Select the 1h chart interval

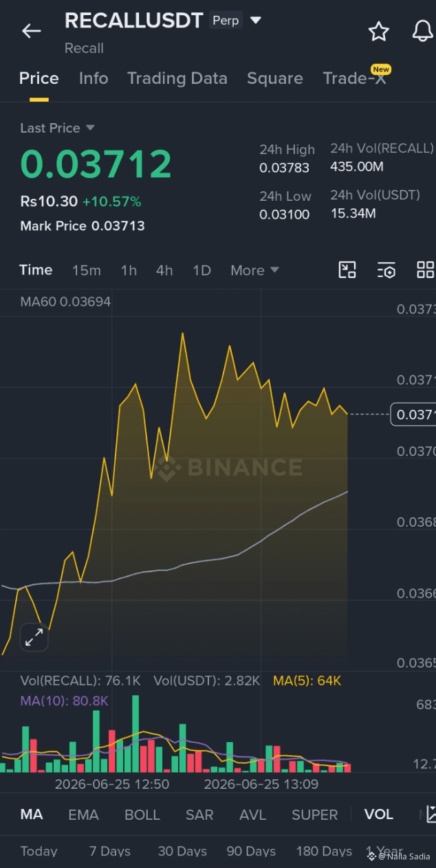(x=129, y=270)
